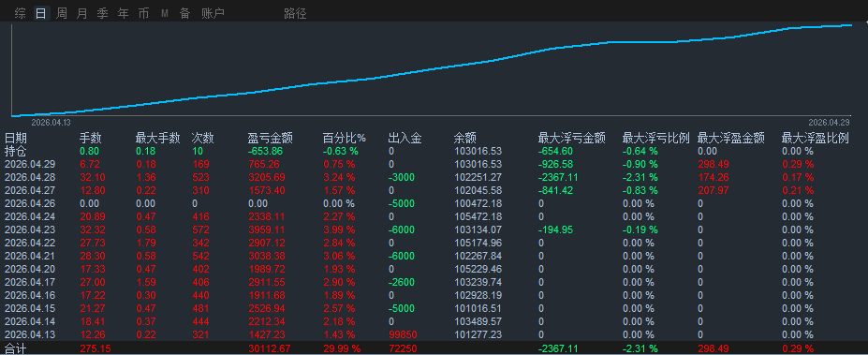Image resolution: width=868 pixels, height=355 pixels.
Task: Click trade count 572
Action: (200, 229)
